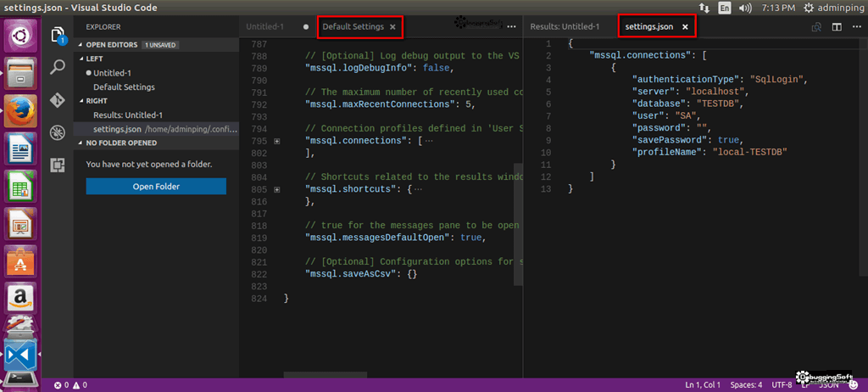Screen dimensions: 868x392
Task: Collapse the NO FOLDER OPENED section
Action: 121,143
